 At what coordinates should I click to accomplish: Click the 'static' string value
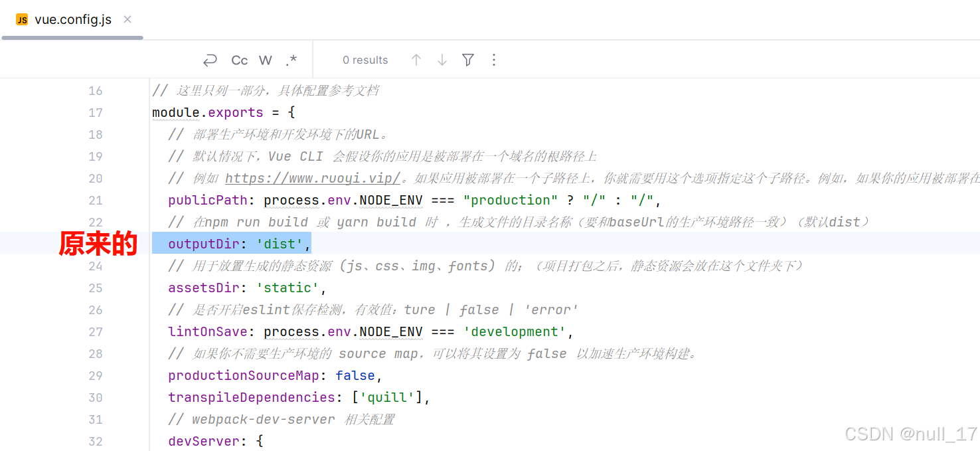coord(288,288)
